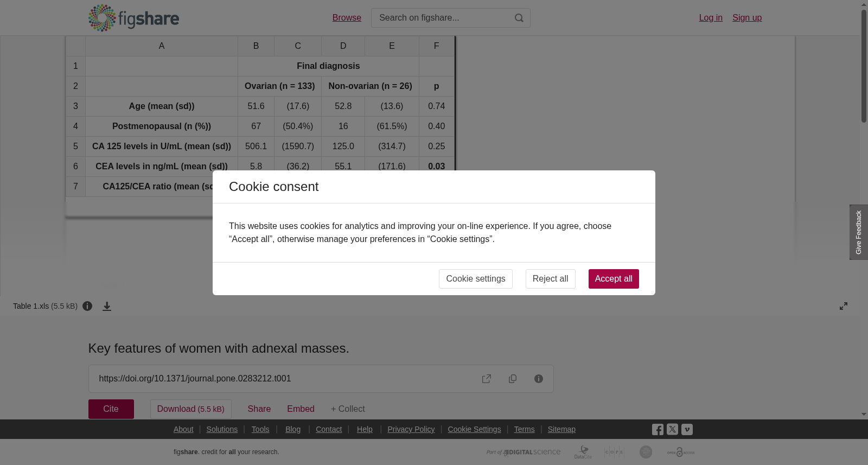Open figshare Vimeo page

pos(687,429)
